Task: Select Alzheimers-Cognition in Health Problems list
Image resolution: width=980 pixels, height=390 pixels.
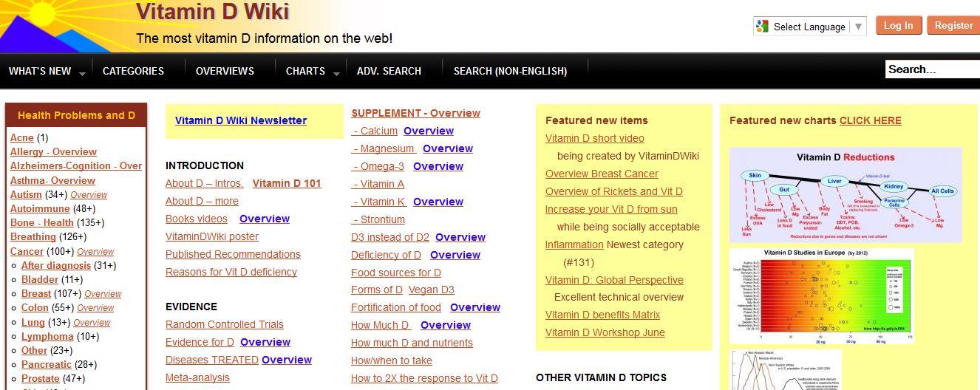Action: pyautogui.click(x=76, y=166)
